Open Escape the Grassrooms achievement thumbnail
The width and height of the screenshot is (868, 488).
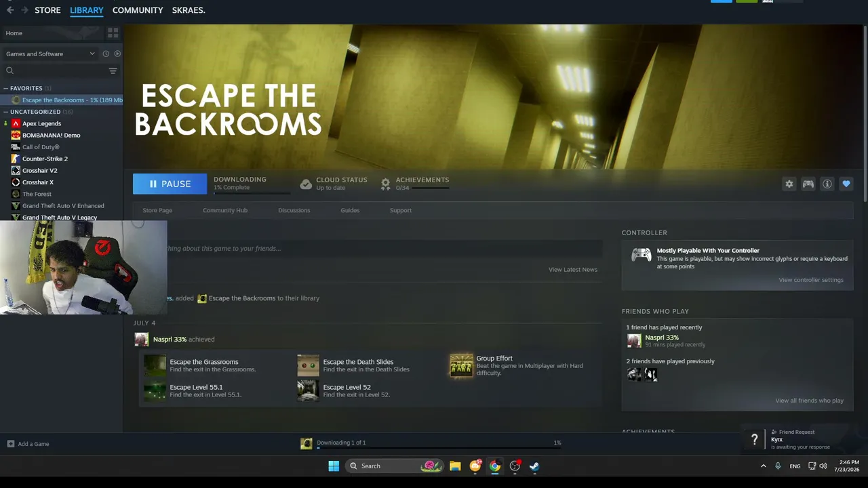pos(155,365)
